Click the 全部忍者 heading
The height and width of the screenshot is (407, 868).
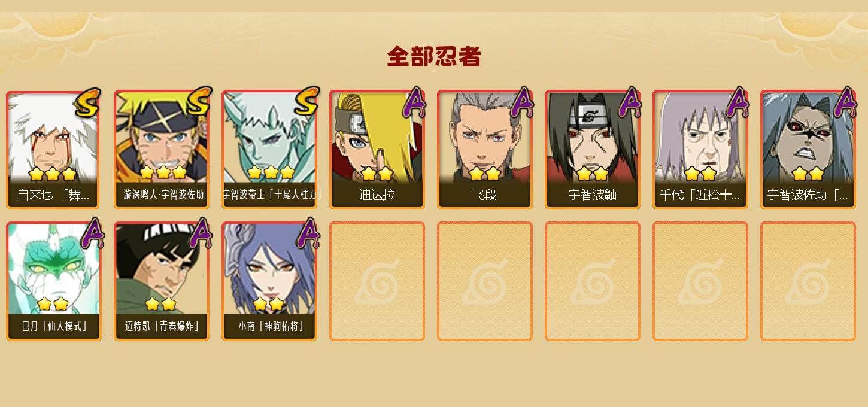pos(434,56)
